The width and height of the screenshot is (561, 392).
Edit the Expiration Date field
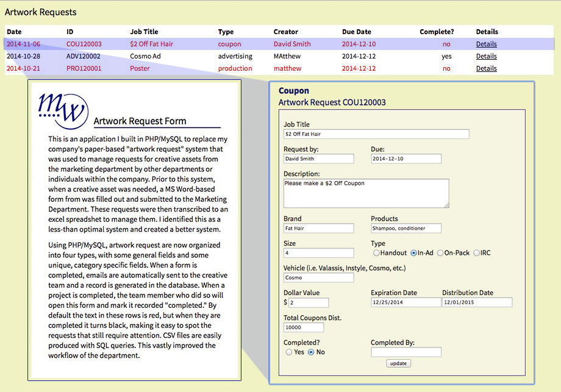click(406, 302)
